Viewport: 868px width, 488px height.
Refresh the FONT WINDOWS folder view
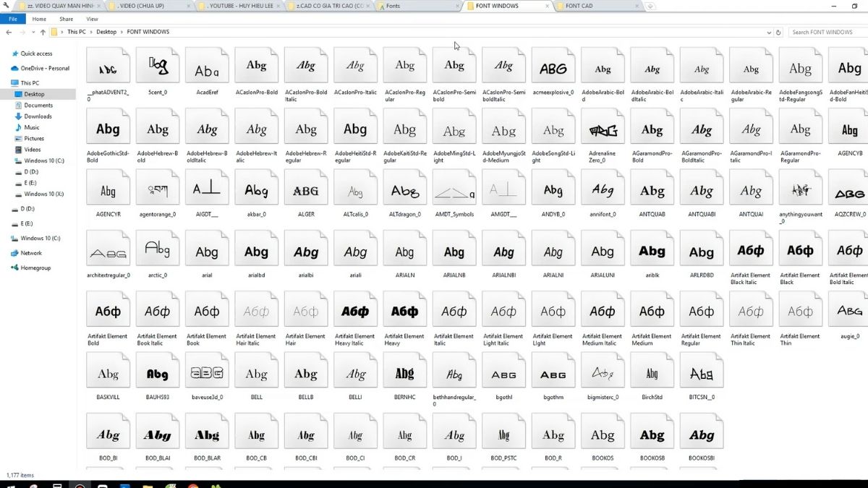coord(778,32)
